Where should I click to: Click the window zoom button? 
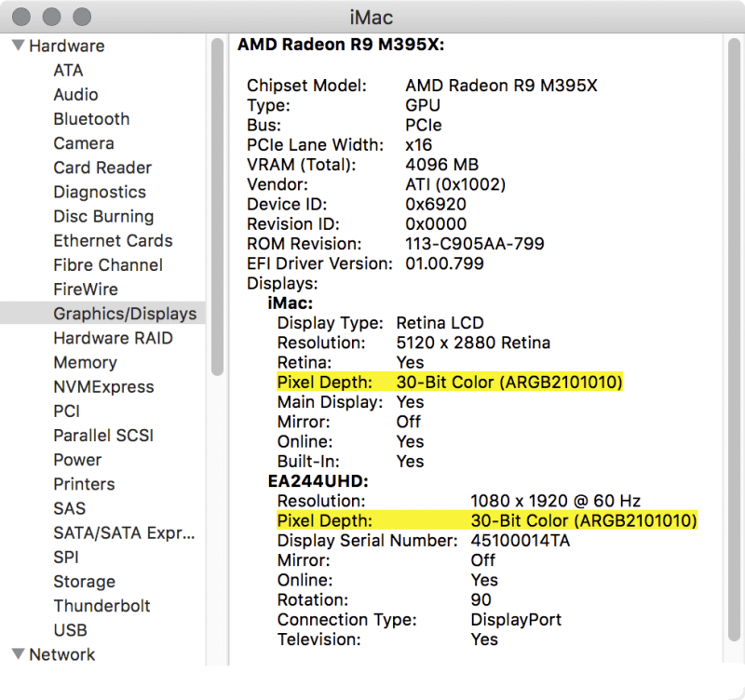[x=82, y=17]
